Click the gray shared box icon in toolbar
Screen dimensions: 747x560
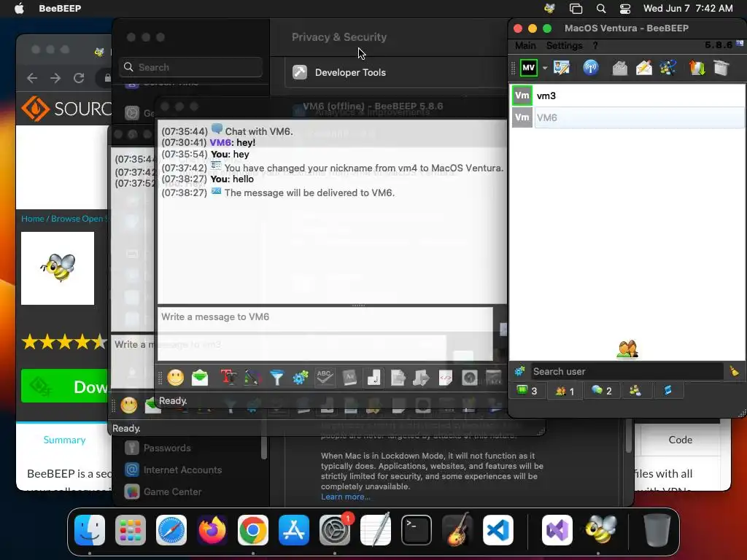[721, 68]
